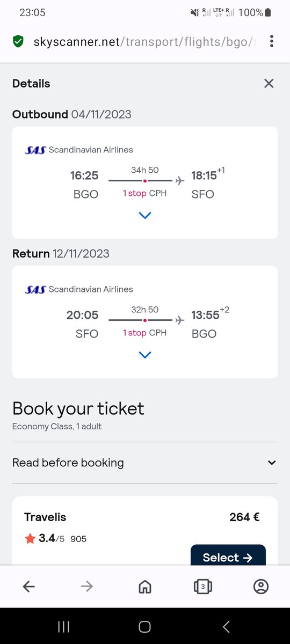Close the Details panel with X

(x=269, y=83)
